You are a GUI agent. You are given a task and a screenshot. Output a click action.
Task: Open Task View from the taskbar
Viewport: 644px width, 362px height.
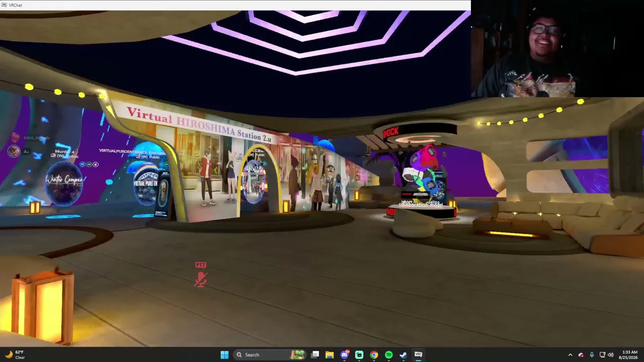(315, 354)
